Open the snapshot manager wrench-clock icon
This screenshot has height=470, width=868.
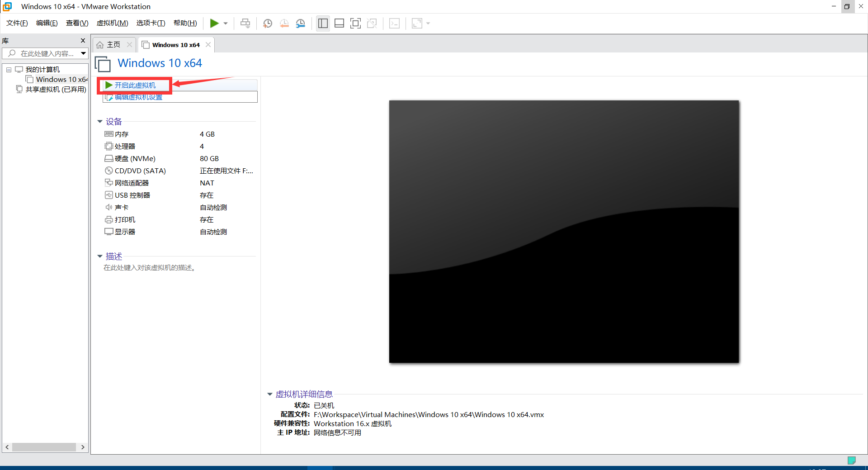(301, 24)
